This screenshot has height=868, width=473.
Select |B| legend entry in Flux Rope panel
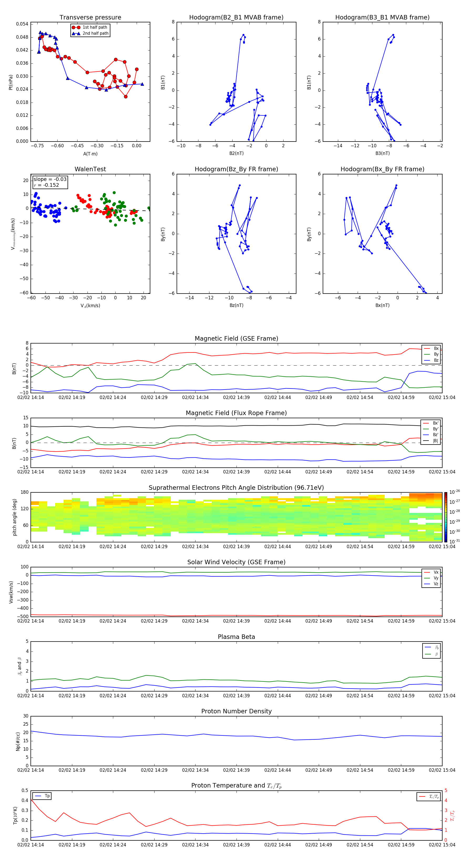431,441
